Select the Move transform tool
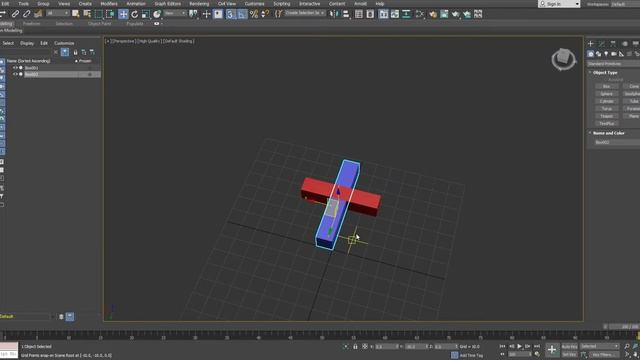Image resolution: width=640 pixels, height=360 pixels. [x=123, y=14]
